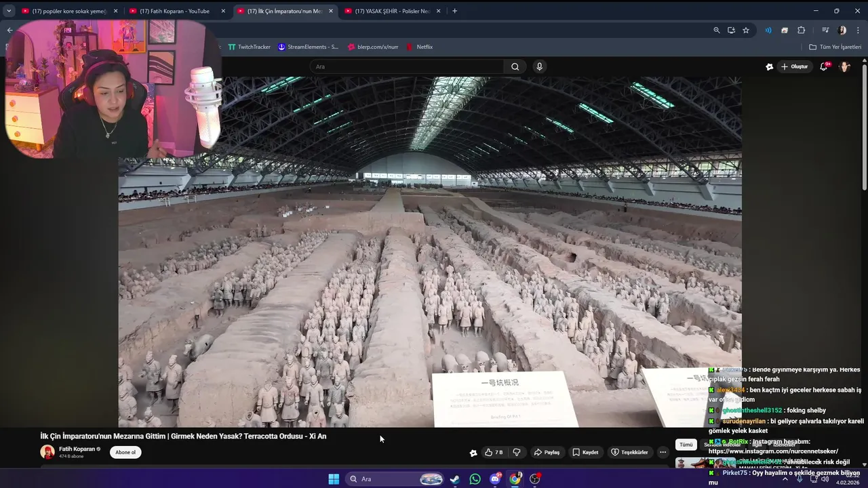Click the YouTube search magnifier button
This screenshot has width=868, height=488.
tap(515, 66)
